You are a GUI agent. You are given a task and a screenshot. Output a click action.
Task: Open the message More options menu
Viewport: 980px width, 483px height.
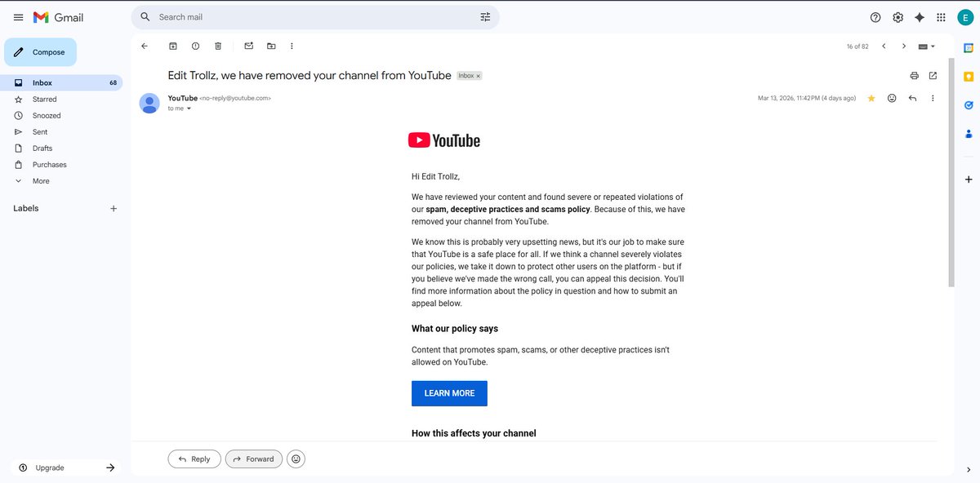pos(933,98)
